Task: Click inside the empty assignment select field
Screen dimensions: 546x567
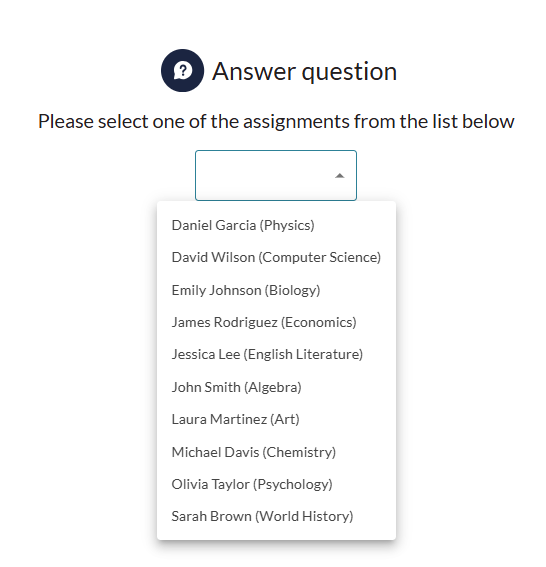Action: coord(276,175)
